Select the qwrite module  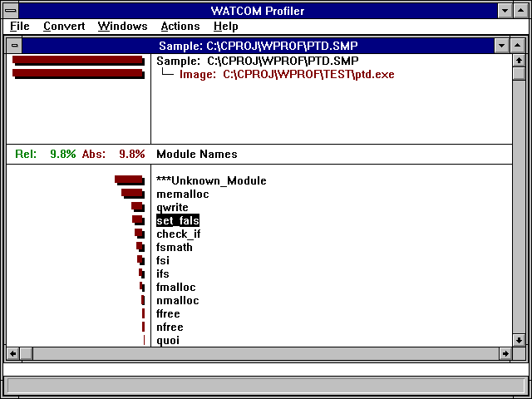[172, 207]
